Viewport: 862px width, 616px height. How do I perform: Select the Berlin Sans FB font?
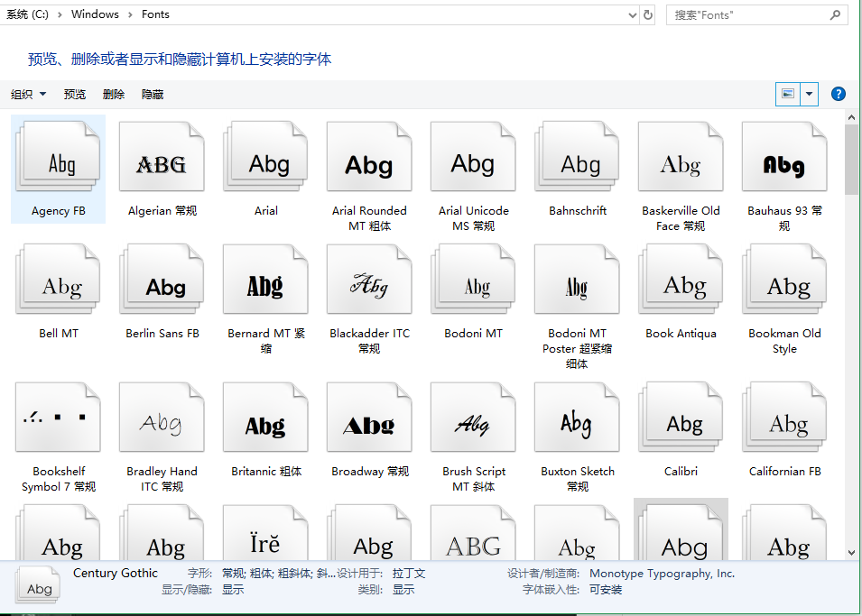click(x=162, y=280)
